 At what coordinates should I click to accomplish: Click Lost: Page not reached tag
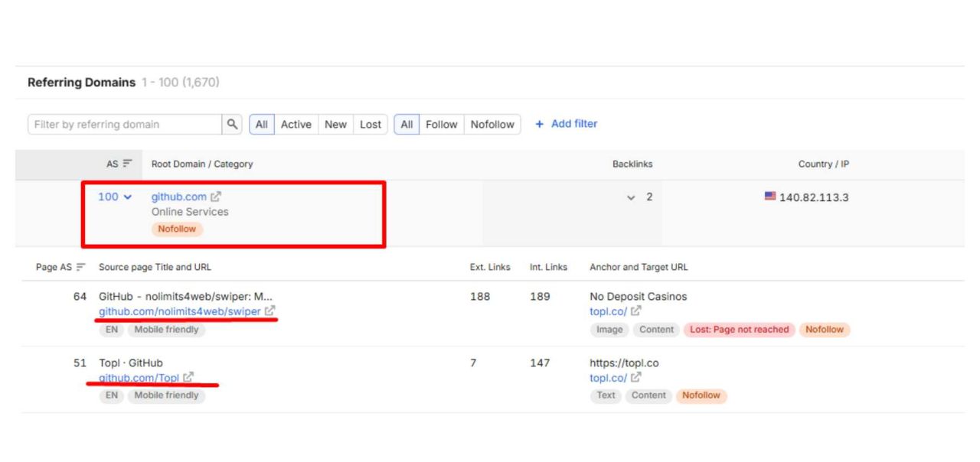(x=739, y=330)
